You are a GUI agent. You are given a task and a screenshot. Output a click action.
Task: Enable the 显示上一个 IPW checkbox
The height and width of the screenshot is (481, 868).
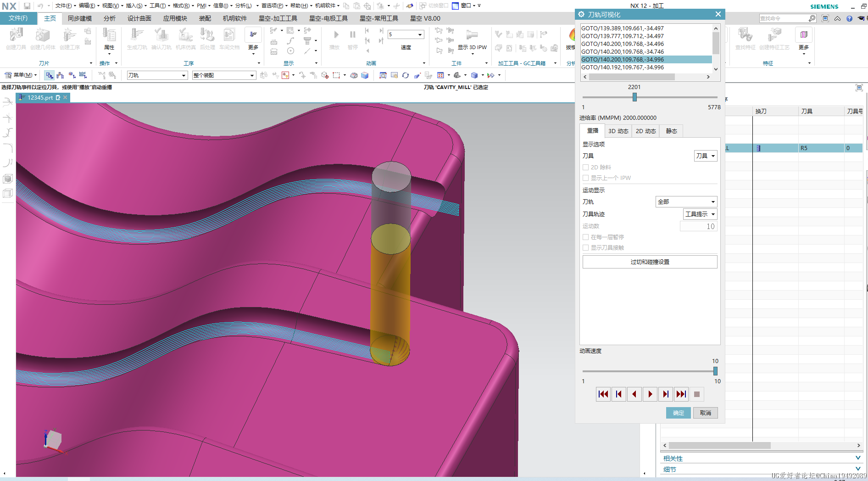point(585,178)
